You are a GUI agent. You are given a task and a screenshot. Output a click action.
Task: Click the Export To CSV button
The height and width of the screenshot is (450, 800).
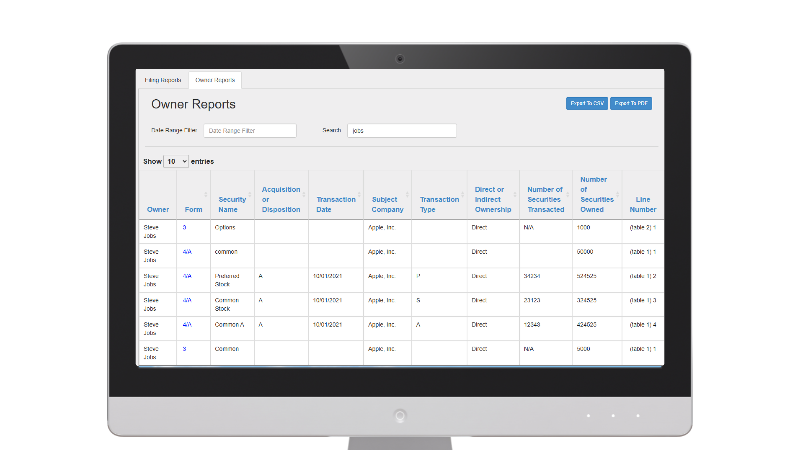[x=586, y=103]
